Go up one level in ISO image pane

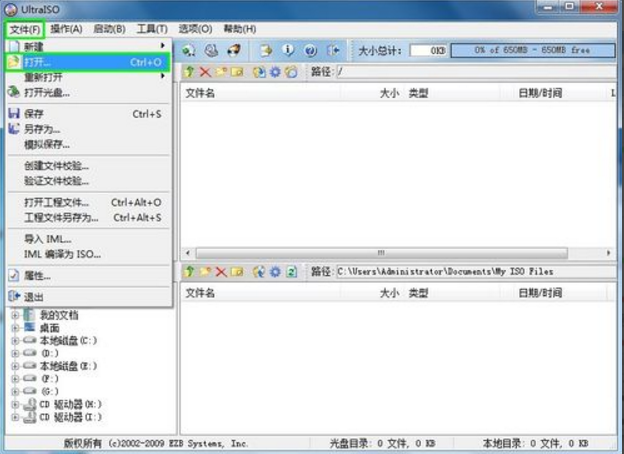(x=189, y=72)
